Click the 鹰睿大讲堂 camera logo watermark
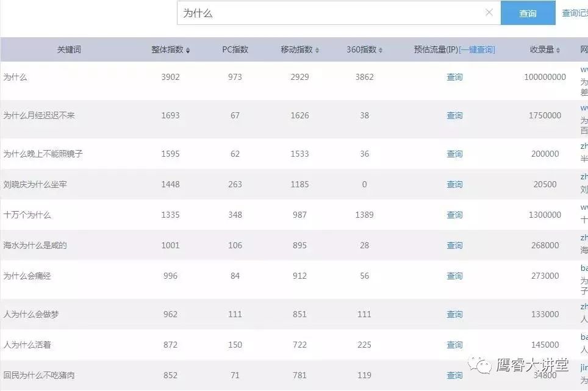588x391 pixels. (x=481, y=364)
